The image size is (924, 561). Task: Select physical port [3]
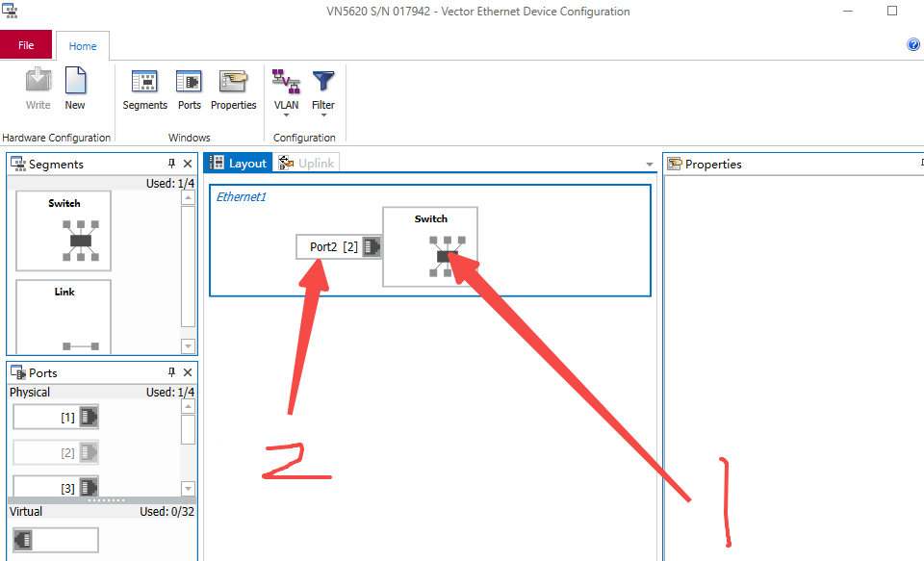[x=56, y=487]
